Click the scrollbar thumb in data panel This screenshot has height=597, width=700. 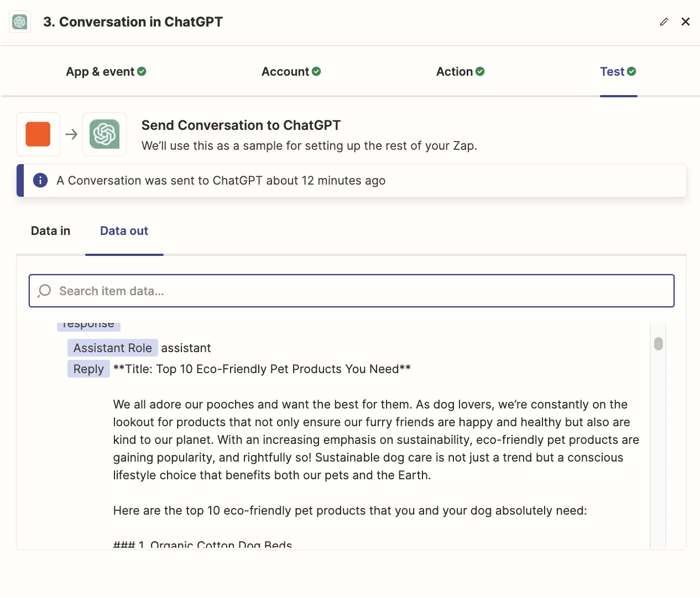[658, 344]
